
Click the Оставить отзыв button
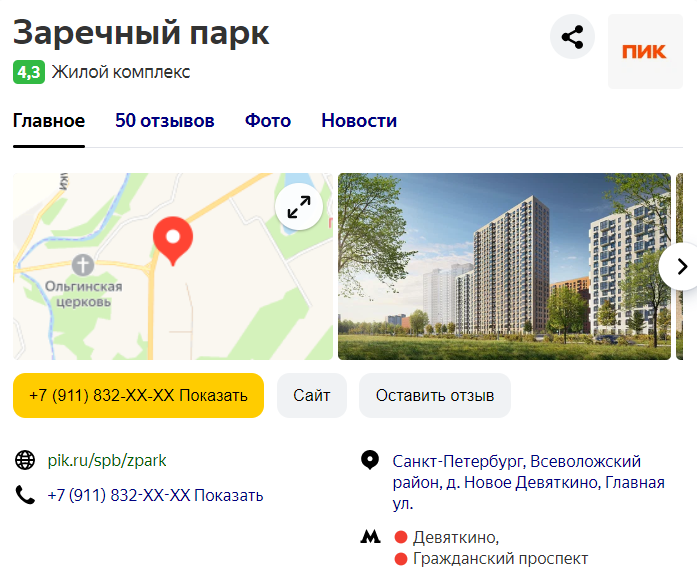point(435,395)
